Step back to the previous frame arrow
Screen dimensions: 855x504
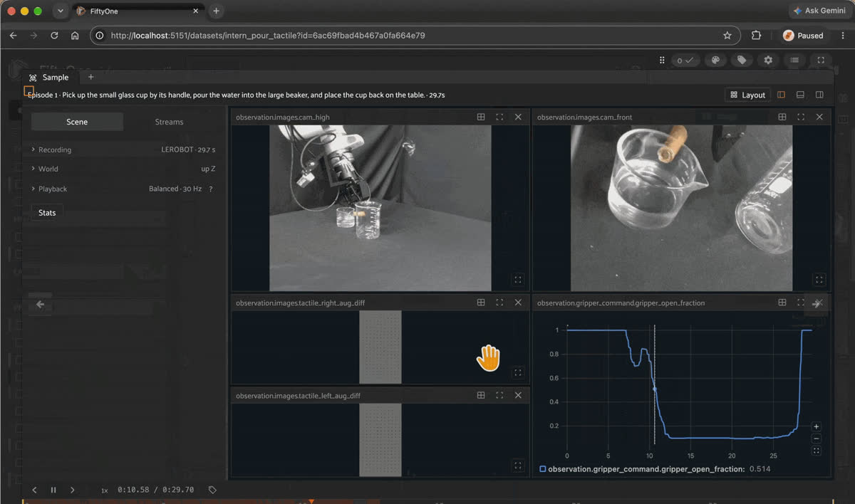point(34,490)
